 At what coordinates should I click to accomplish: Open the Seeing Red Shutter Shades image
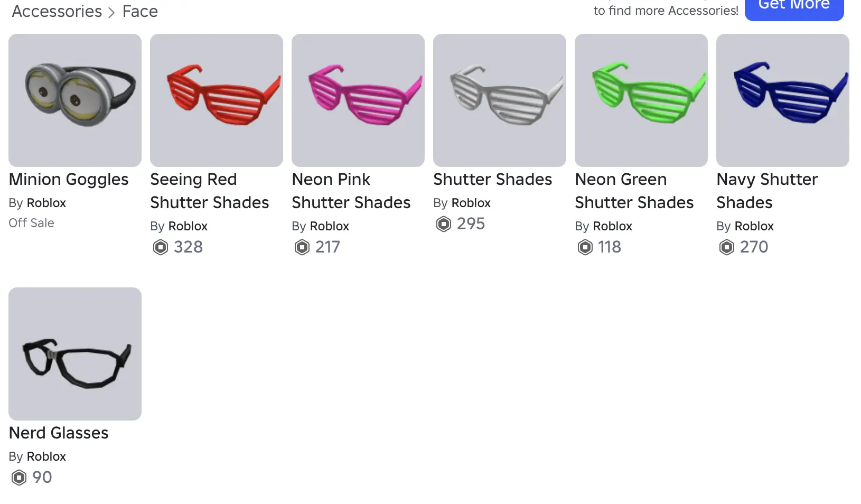[217, 100]
